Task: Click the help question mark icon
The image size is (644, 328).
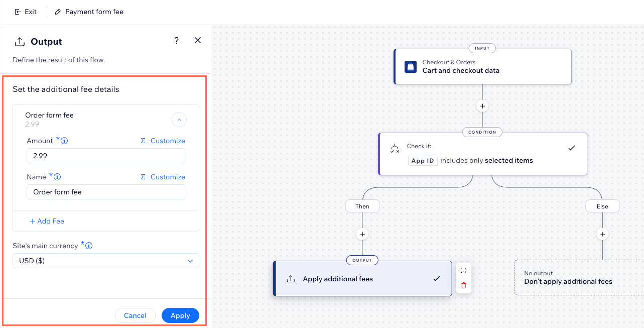Action: tap(176, 41)
